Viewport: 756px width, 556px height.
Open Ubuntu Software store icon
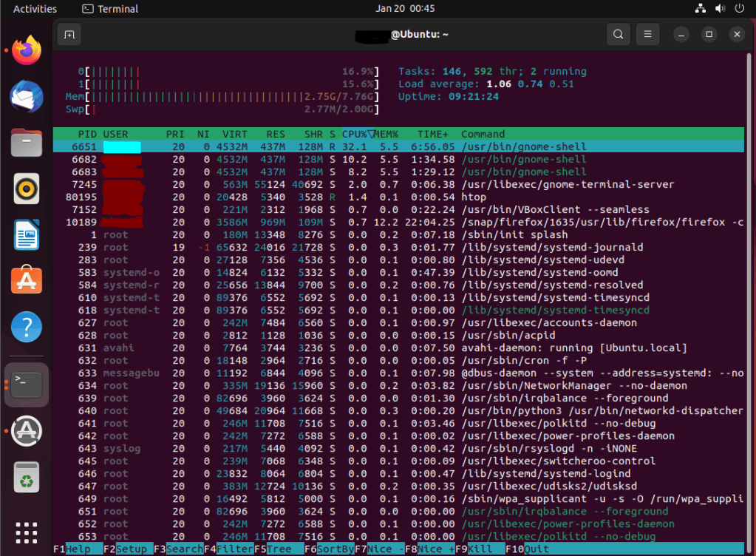(27, 280)
